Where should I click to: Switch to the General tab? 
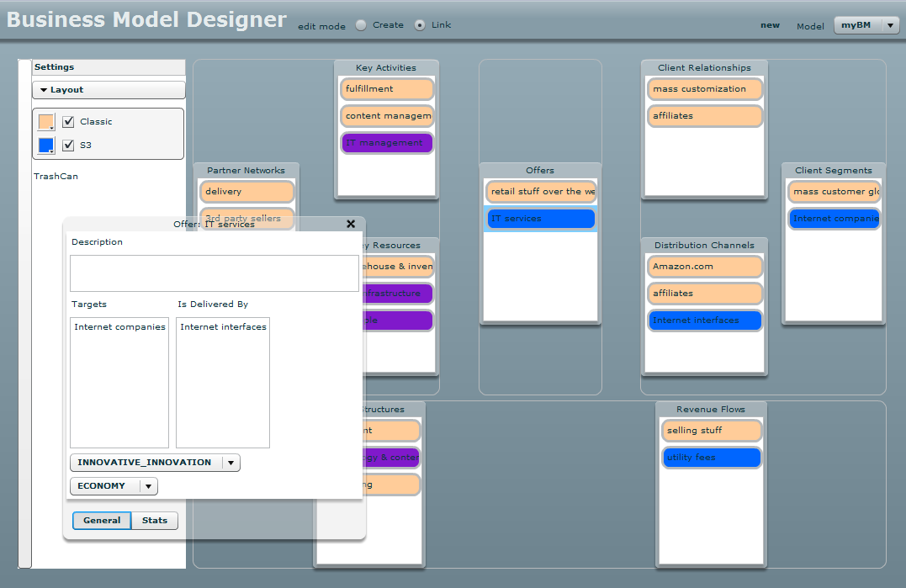102,521
